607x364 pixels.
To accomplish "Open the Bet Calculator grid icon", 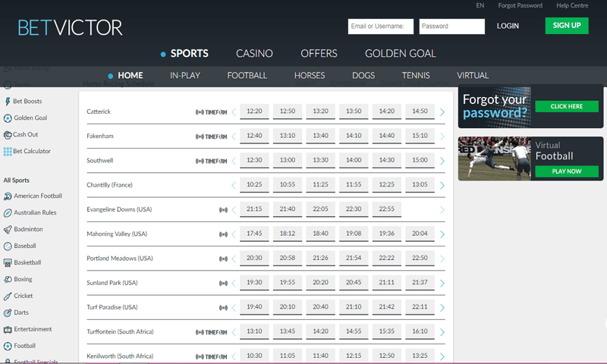I will pyautogui.click(x=8, y=152).
